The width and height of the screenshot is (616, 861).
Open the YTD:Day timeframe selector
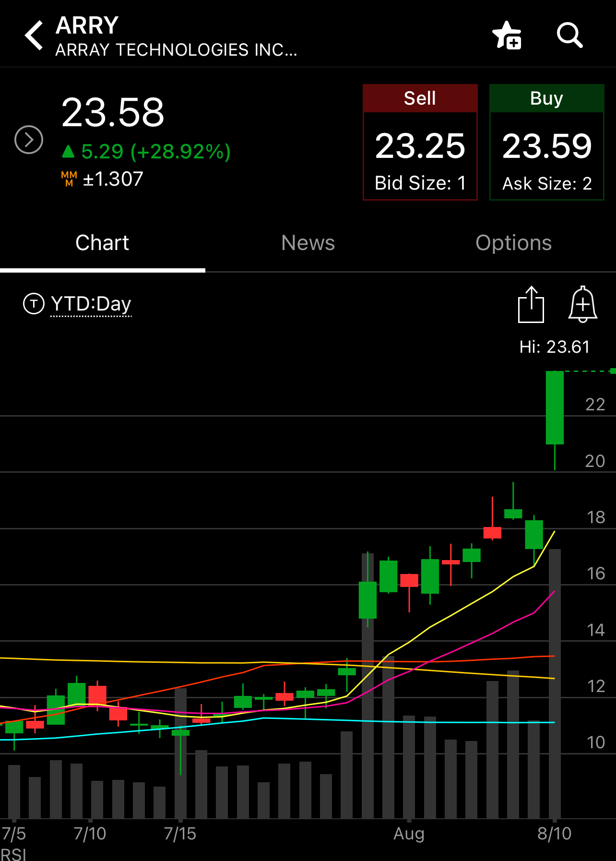pyautogui.click(x=91, y=304)
